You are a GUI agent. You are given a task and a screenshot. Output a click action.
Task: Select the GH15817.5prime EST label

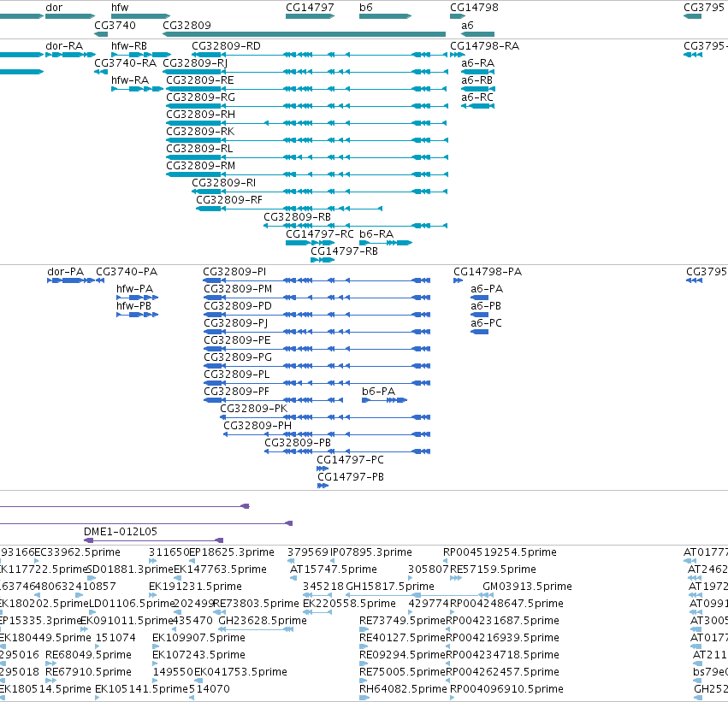(390, 587)
